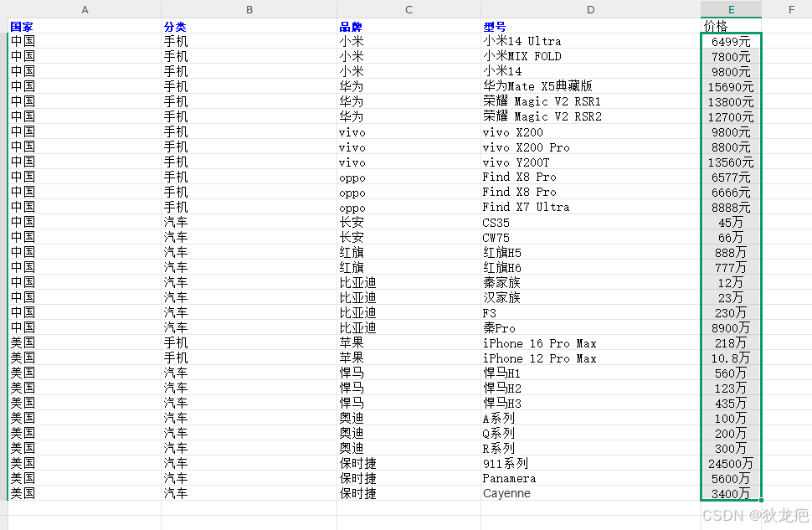Screen dimensions: 812x530
Task: Select the price cell 66万
Action: [x=731, y=237]
